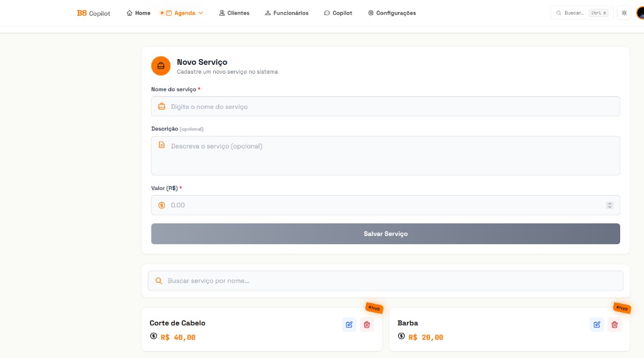
Task: Click the Descrição text area
Action: 385,155
